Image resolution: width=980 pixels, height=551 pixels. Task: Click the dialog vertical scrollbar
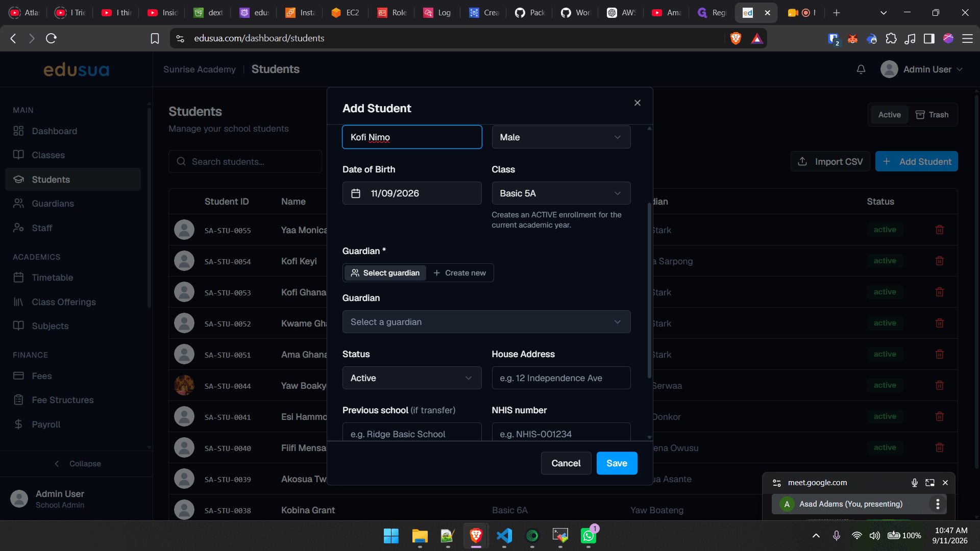(649, 290)
